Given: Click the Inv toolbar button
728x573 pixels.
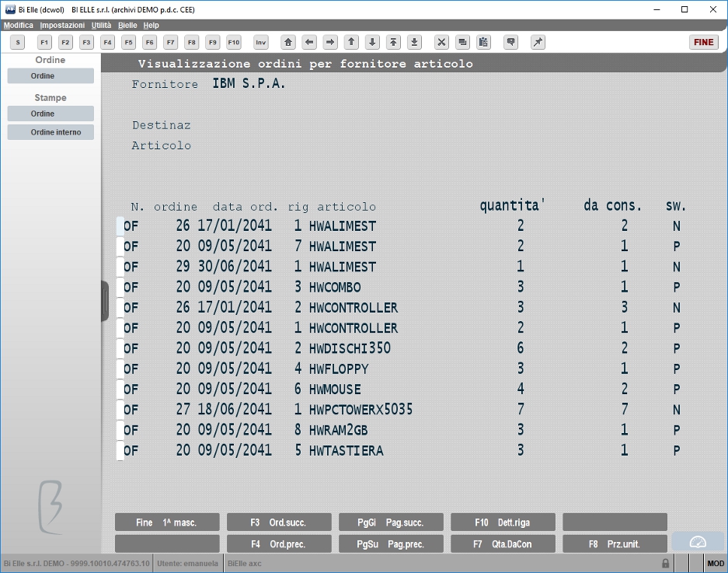Looking at the screenshot, I should tap(261, 42).
